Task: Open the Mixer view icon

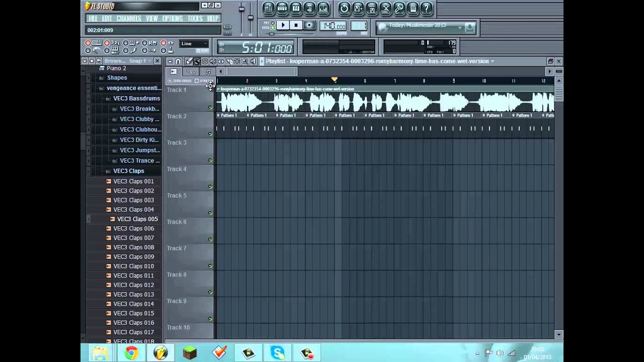Action: [x=323, y=9]
